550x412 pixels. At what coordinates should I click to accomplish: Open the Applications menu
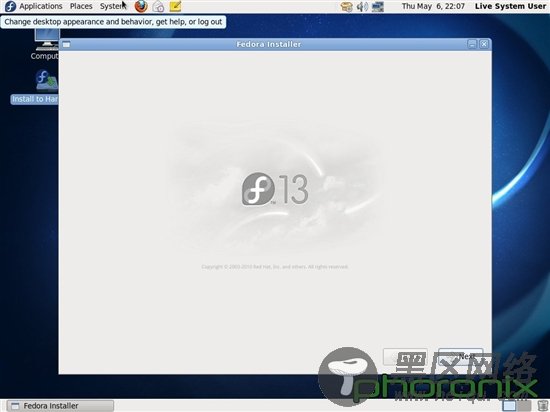point(41,6)
